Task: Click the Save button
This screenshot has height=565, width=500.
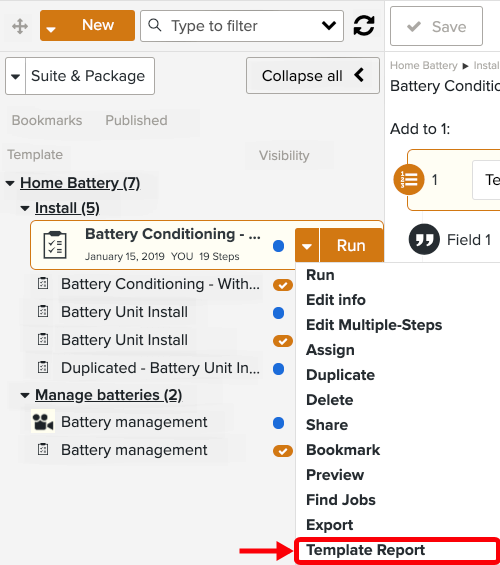Action: 436,26
